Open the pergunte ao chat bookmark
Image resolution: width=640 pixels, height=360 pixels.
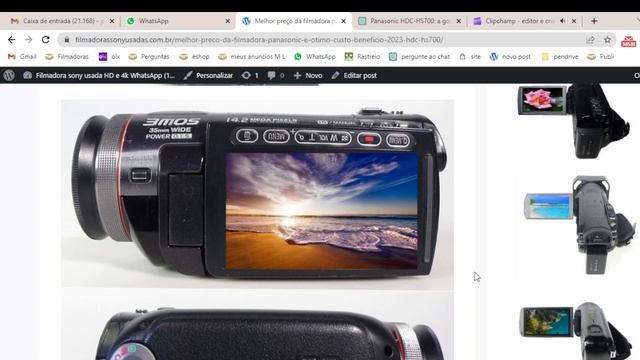[419, 56]
